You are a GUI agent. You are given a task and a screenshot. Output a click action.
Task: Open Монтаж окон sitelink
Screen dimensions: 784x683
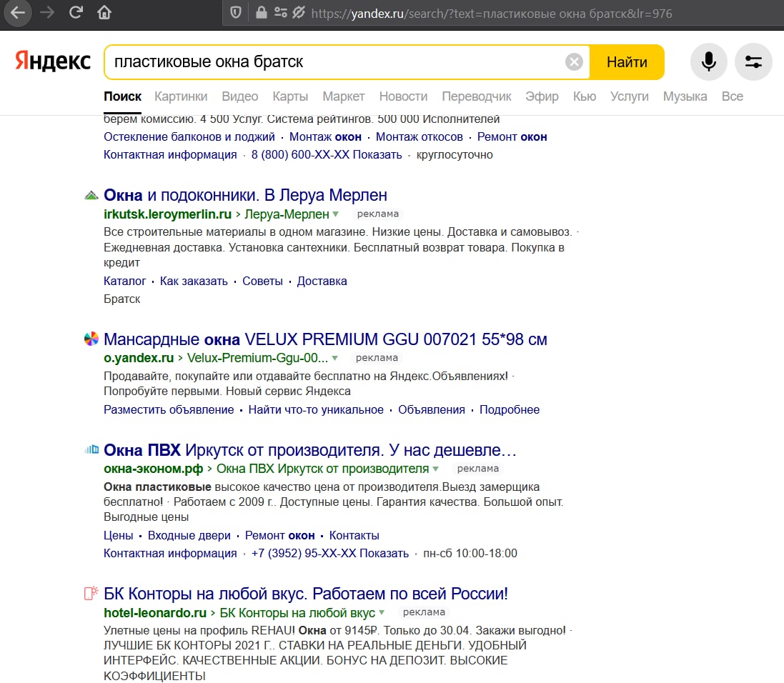click(x=325, y=137)
